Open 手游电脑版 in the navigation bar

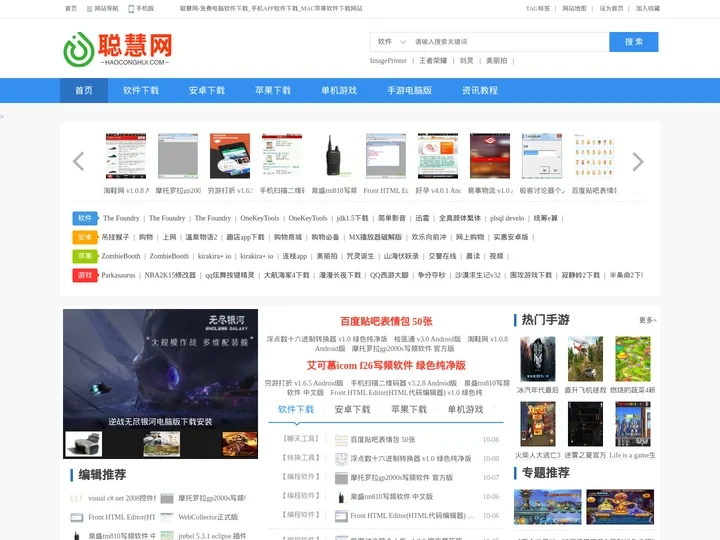(410, 90)
